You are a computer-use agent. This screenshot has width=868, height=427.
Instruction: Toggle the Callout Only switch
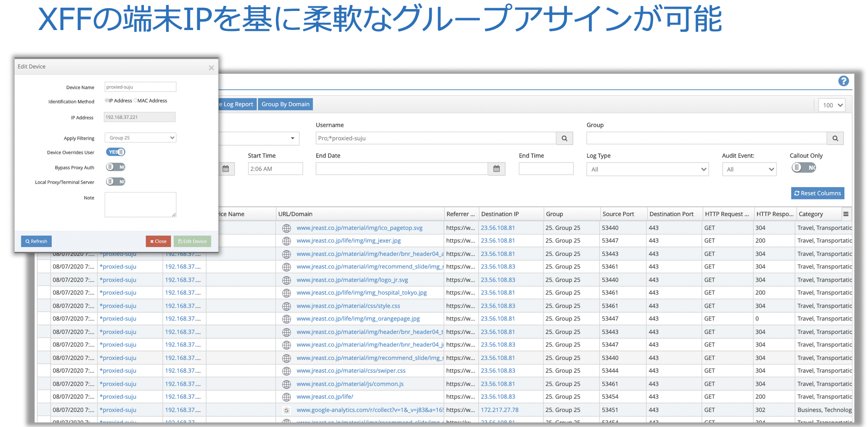pyautogui.click(x=804, y=168)
